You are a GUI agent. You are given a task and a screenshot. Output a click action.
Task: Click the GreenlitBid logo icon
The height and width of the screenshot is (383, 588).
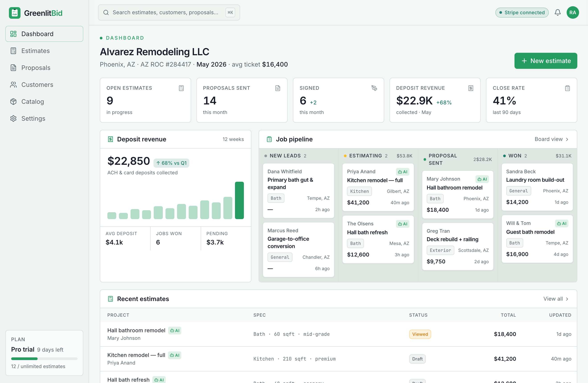pos(14,13)
